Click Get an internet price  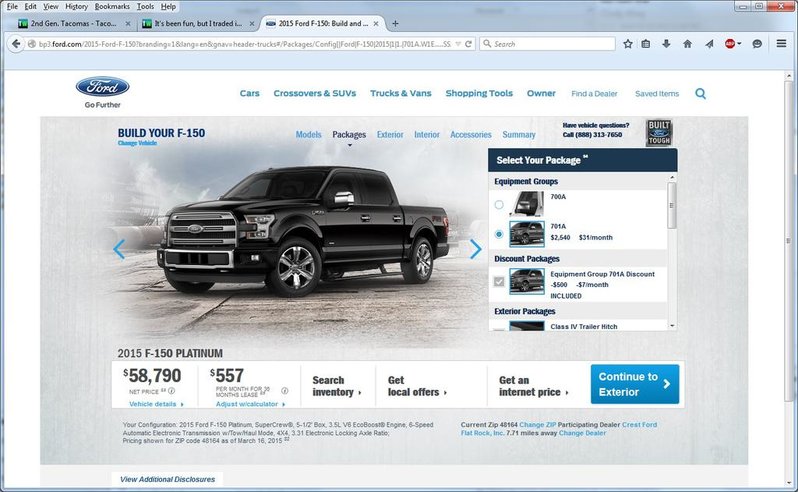click(x=533, y=386)
